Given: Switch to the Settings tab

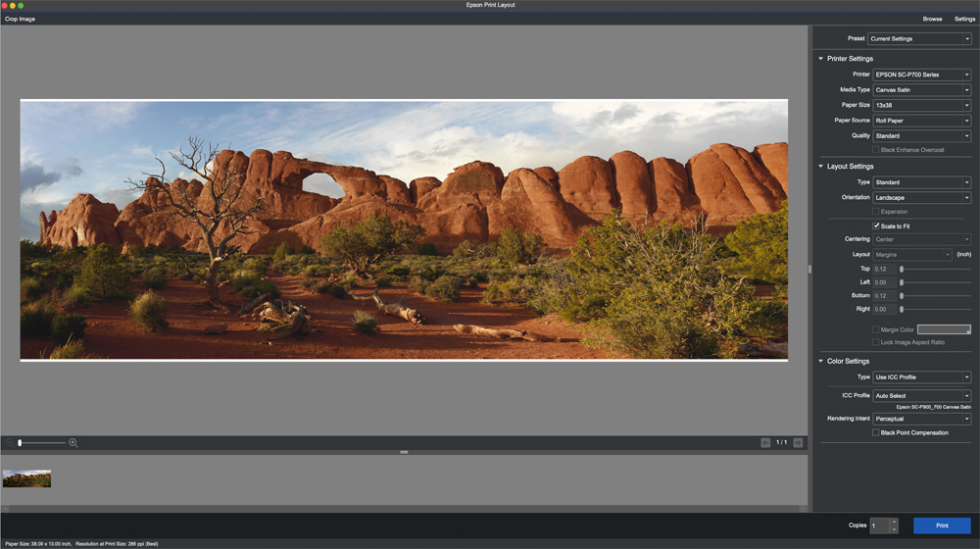Looking at the screenshot, I should (x=964, y=19).
